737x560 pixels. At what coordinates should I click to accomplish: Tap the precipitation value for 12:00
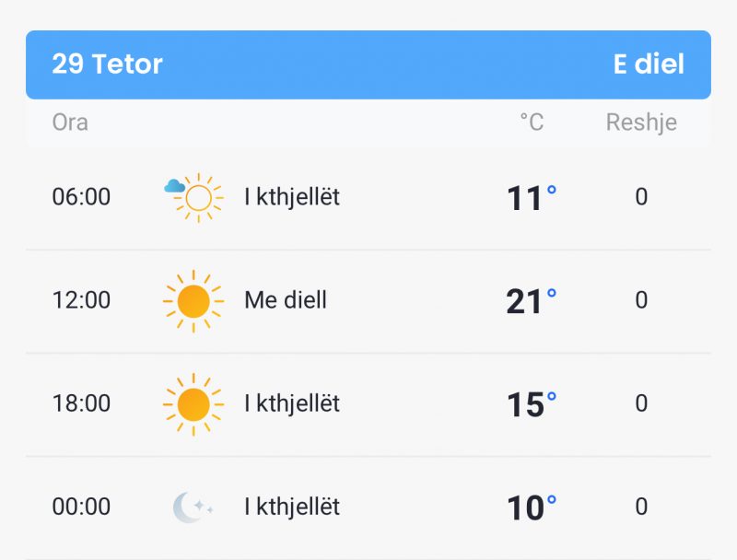[641, 300]
